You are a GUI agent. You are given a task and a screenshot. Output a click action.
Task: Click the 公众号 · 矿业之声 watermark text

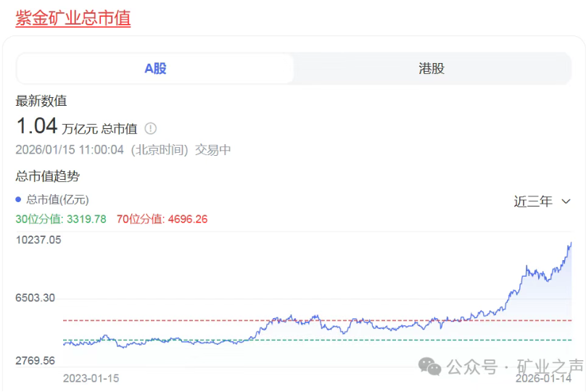coord(515,366)
